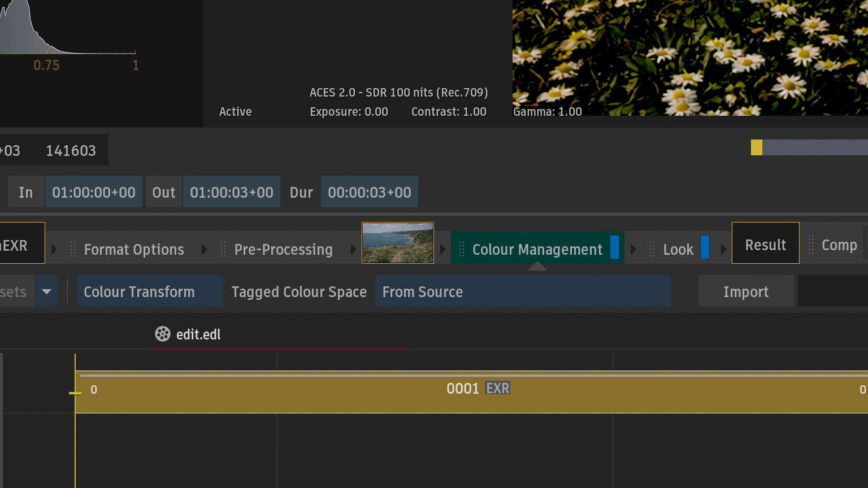Switch to the Pre-Processing stage tab
This screenshot has width=868, height=488.
coord(283,249)
